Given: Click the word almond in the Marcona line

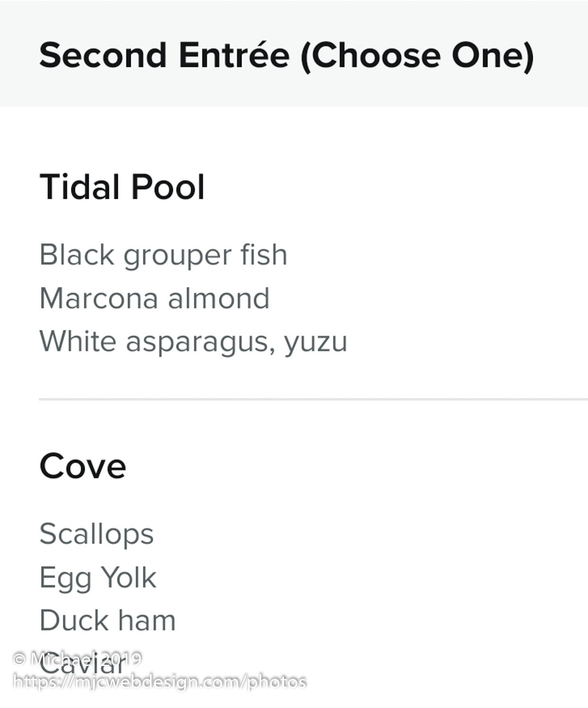Looking at the screenshot, I should point(219,298).
